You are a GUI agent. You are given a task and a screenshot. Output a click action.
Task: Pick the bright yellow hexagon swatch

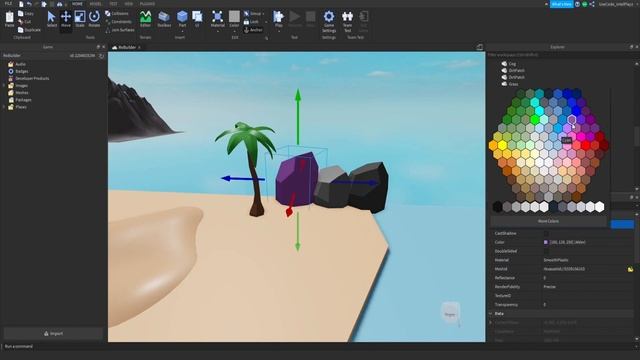tap(502, 144)
